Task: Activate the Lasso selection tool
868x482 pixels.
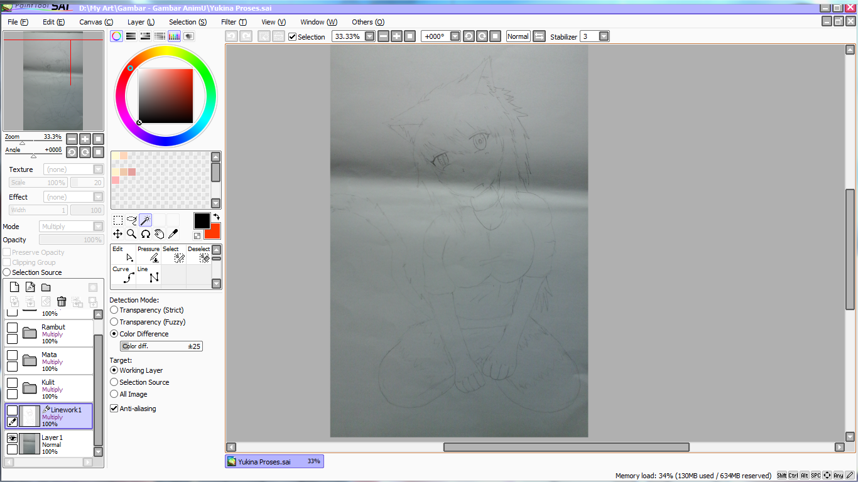Action: point(131,220)
